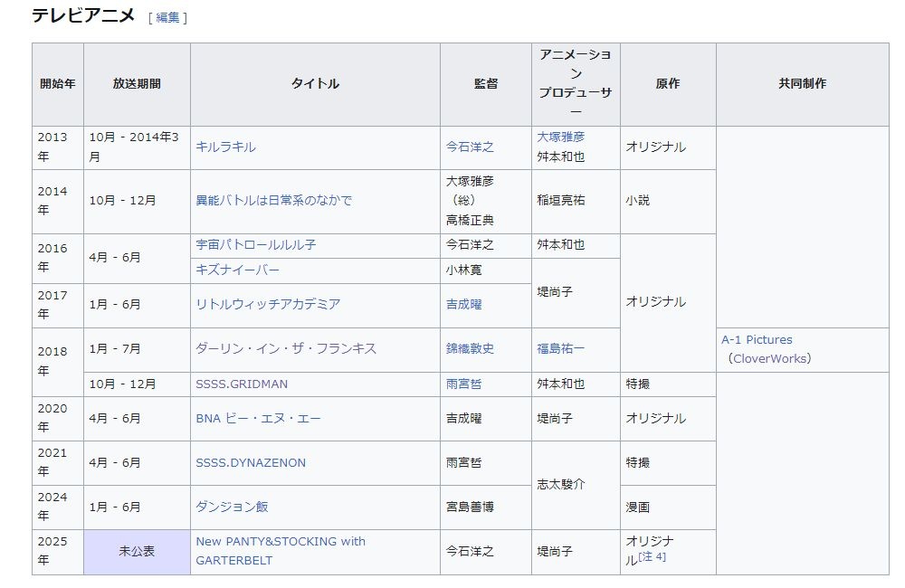This screenshot has width=905, height=588.
Task: Open the キルラキル title link
Action: (x=225, y=147)
